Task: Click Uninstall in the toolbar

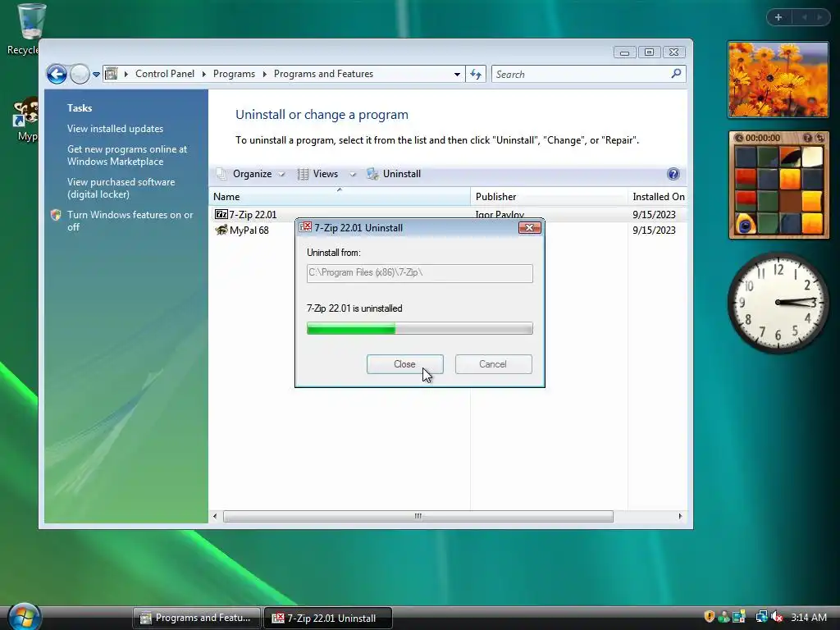Action: pyautogui.click(x=395, y=174)
